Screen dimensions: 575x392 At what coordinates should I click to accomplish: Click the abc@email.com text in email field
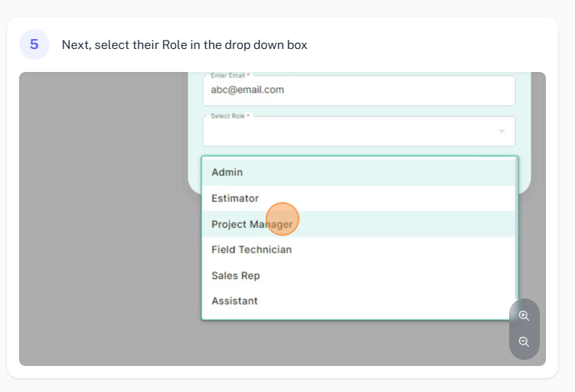[x=247, y=90]
